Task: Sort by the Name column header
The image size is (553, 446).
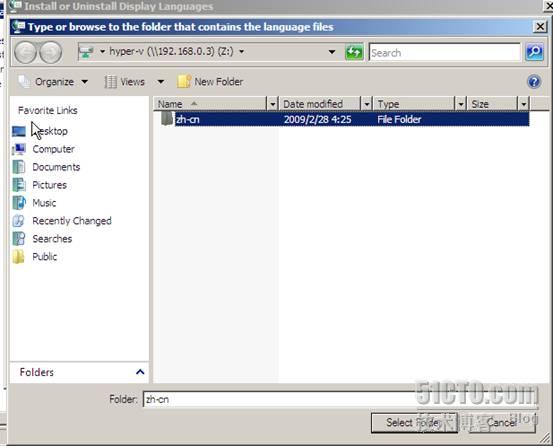Action: [211, 104]
